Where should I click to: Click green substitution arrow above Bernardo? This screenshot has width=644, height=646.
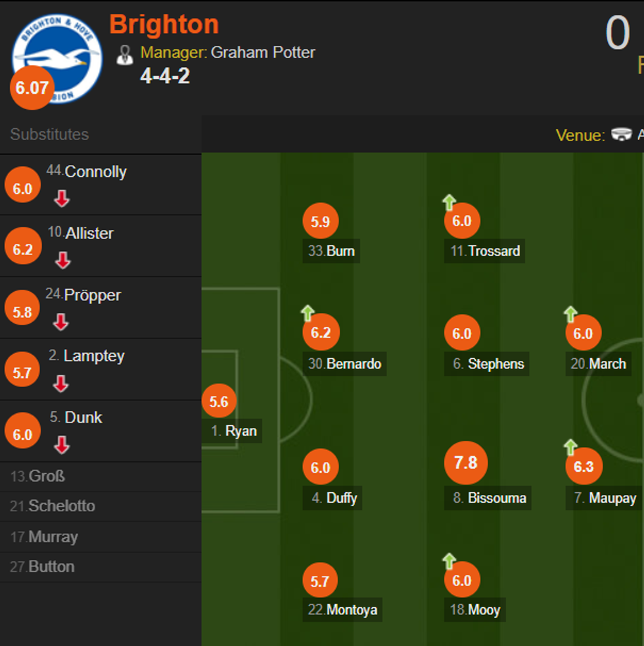tap(307, 313)
